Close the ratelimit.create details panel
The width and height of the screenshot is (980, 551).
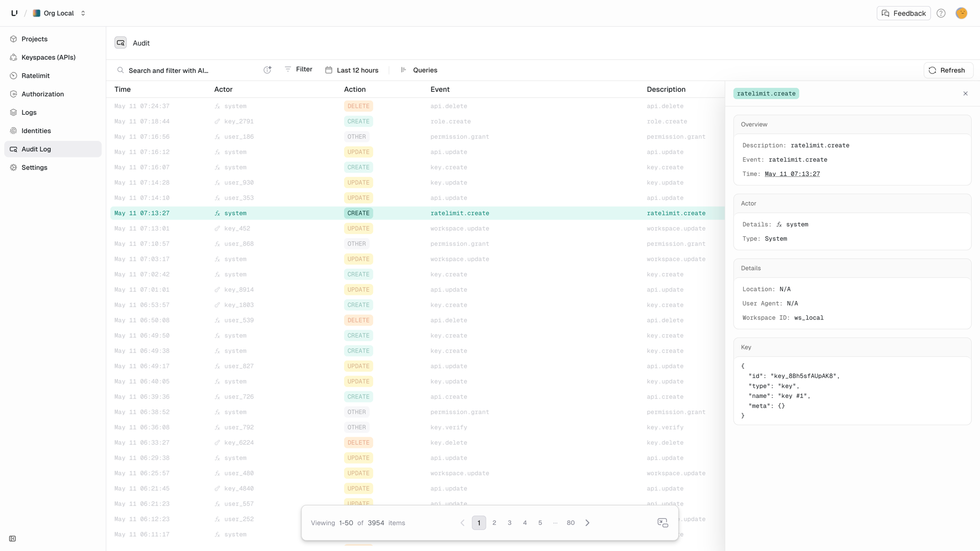click(x=965, y=93)
